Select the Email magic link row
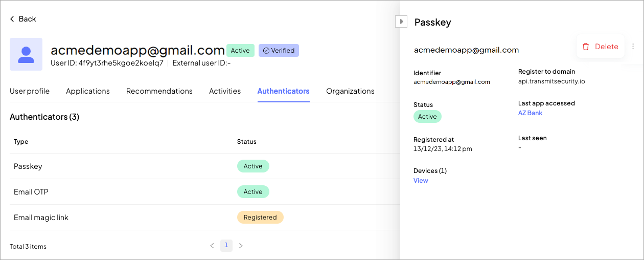This screenshot has height=260, width=644. click(x=204, y=218)
